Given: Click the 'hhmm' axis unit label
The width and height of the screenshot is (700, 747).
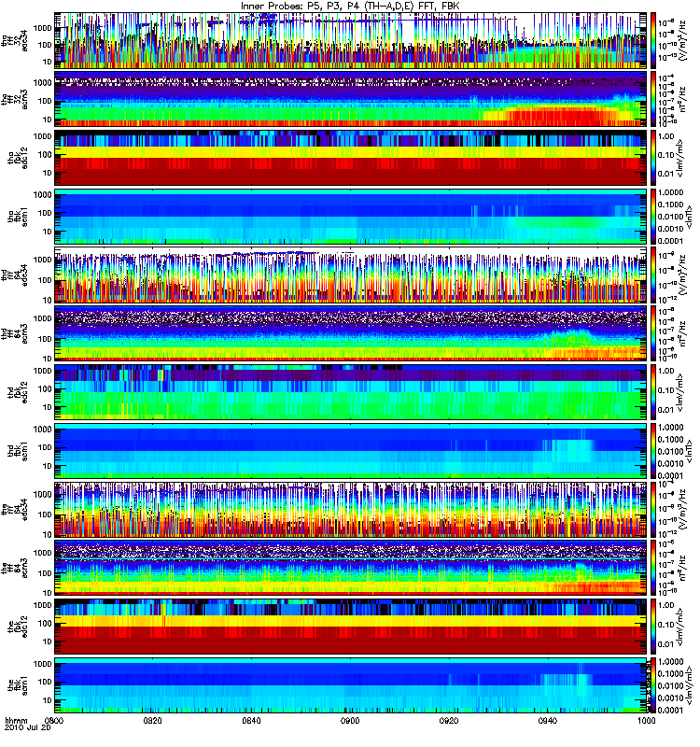Looking at the screenshot, I should (x=16, y=721).
